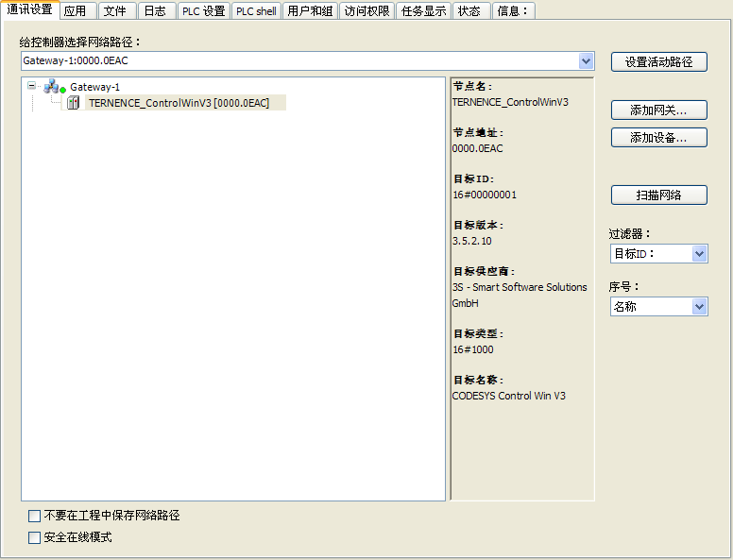Switch to the 文件 tab
The width and height of the screenshot is (733, 560).
click(x=117, y=10)
